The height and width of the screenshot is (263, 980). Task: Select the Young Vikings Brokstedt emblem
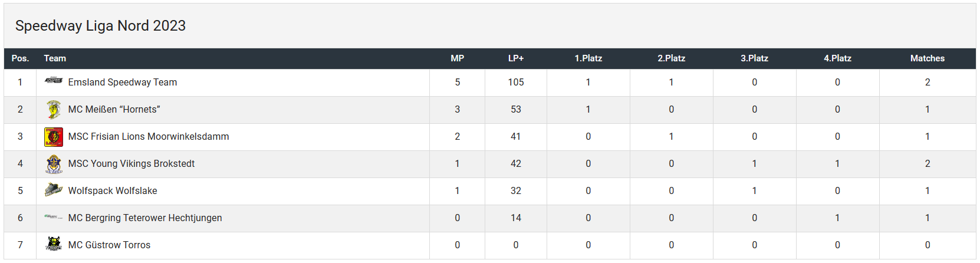54,164
